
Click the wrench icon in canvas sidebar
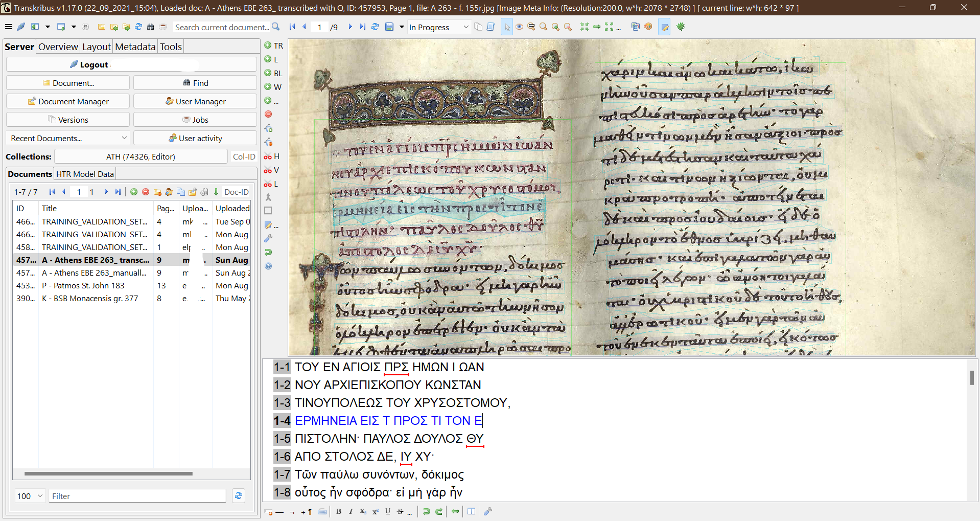268,239
